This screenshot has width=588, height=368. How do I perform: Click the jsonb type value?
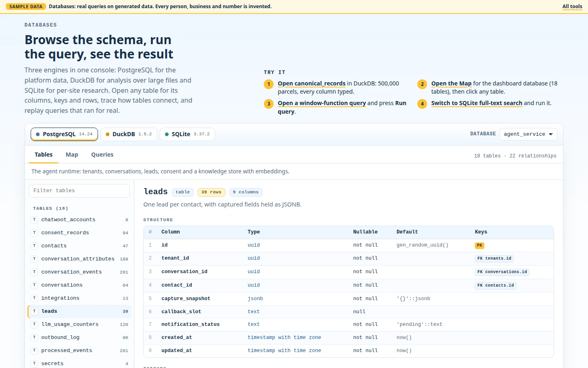[255, 298]
